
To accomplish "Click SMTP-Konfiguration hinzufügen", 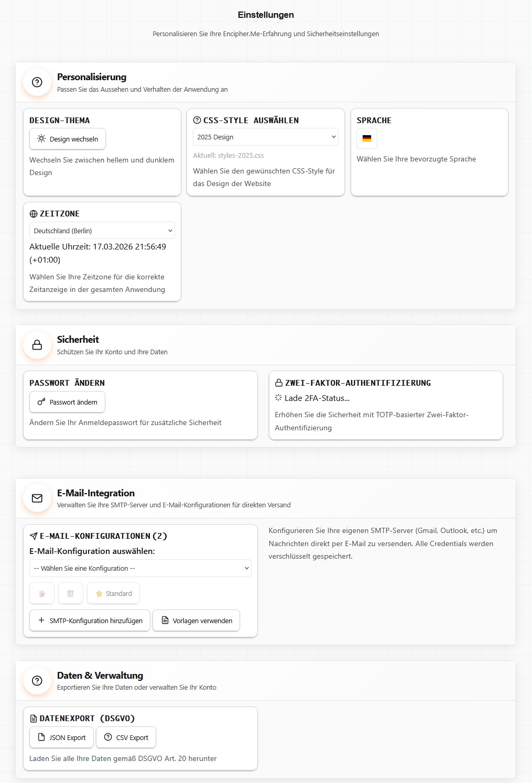I will pos(89,621).
